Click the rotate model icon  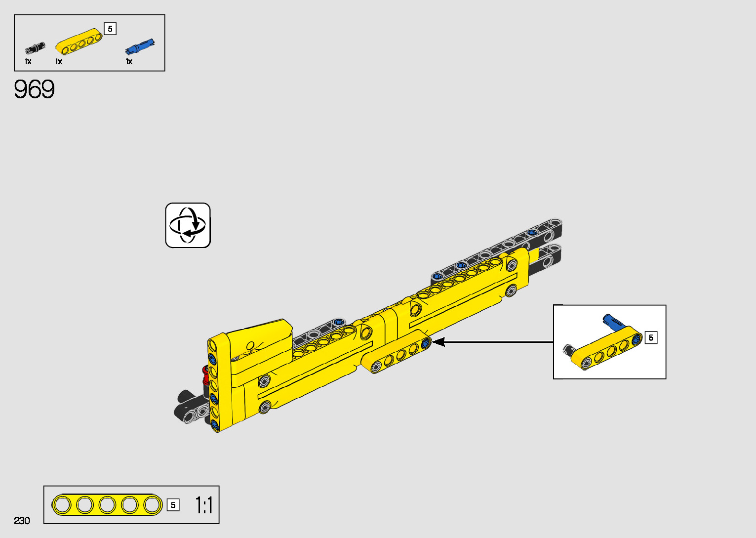pyautogui.click(x=188, y=225)
